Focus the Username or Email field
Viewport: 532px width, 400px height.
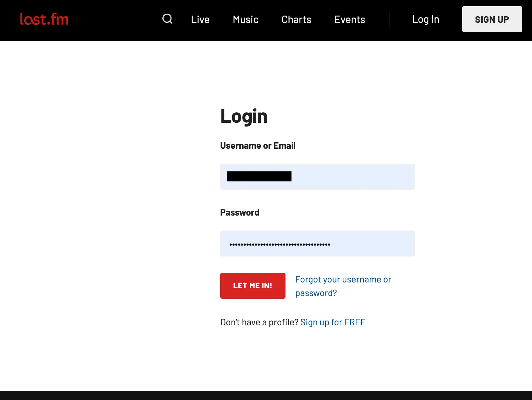tap(351, 177)
